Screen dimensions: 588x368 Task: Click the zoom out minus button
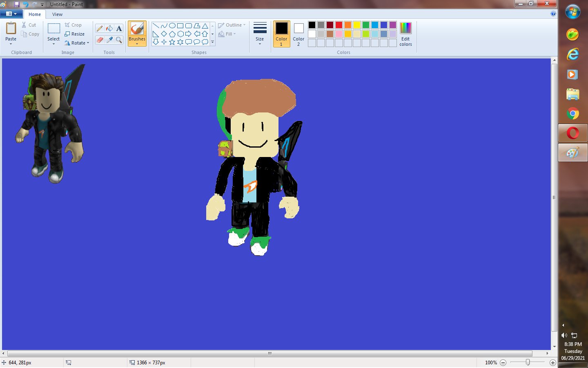click(503, 363)
